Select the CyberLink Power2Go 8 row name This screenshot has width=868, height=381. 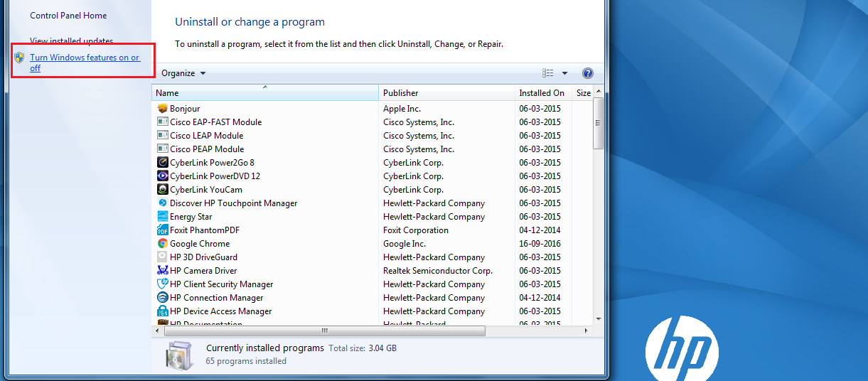tap(212, 163)
